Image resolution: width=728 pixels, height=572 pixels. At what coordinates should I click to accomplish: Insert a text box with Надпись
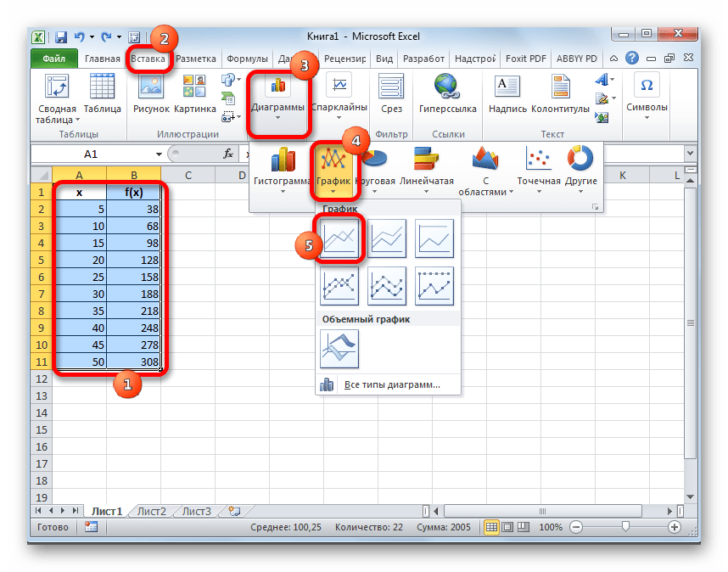[507, 94]
